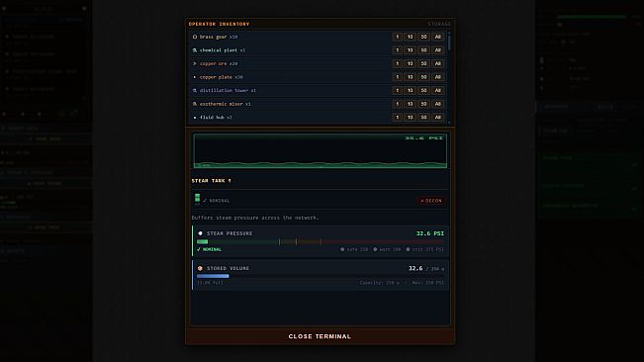Click the exothermic mixer icon
Viewport: 644px width, 362px height.
(195, 104)
